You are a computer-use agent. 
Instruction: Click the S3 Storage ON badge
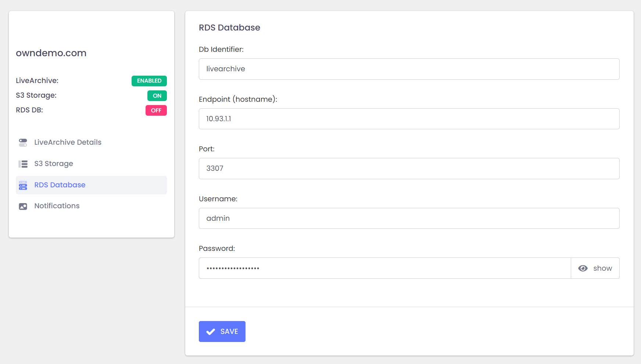(x=157, y=96)
